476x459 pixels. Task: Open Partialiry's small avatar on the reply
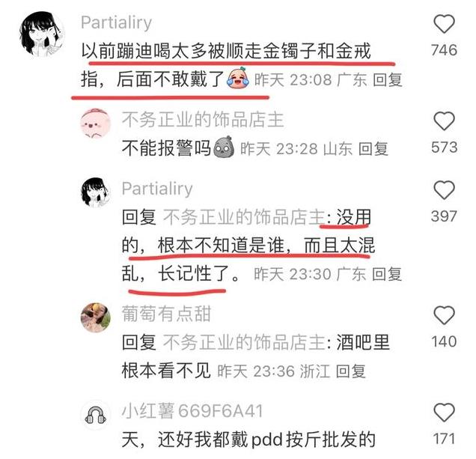pos(95,192)
